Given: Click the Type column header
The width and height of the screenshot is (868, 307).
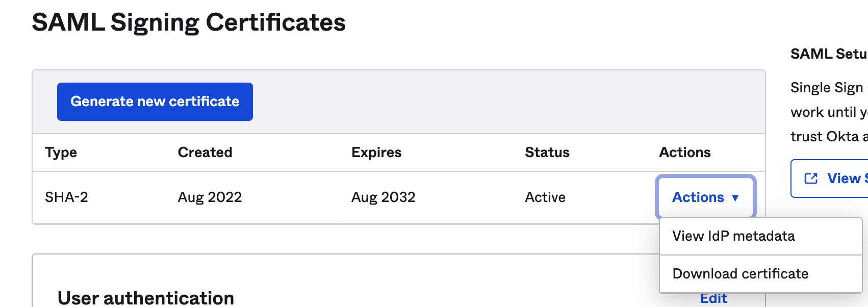Looking at the screenshot, I should click(x=61, y=152).
